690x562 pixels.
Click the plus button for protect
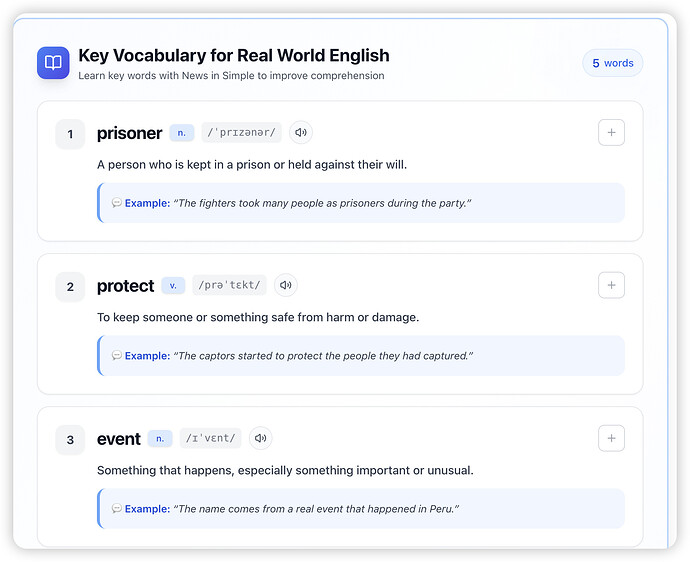coord(611,285)
